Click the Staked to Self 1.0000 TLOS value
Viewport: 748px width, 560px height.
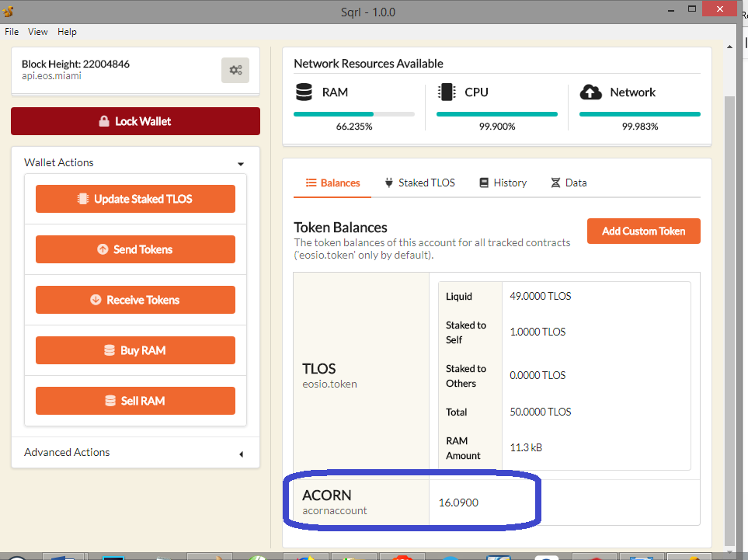[538, 332]
